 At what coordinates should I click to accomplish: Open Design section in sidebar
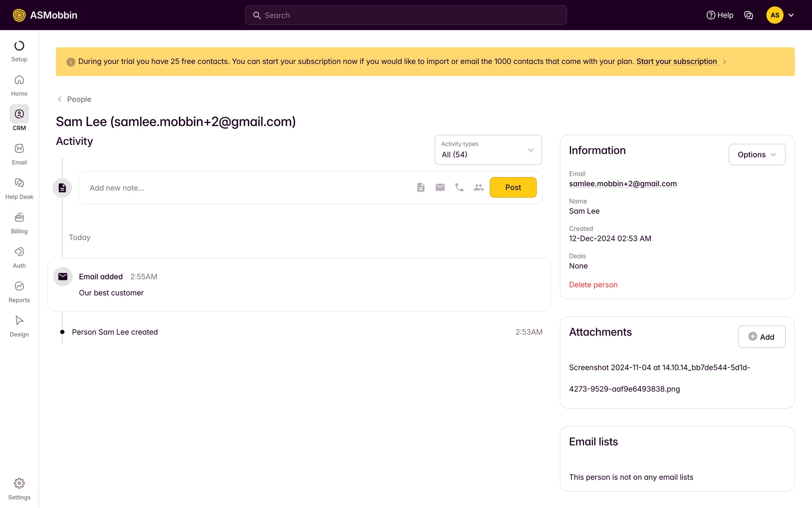pyautogui.click(x=19, y=326)
